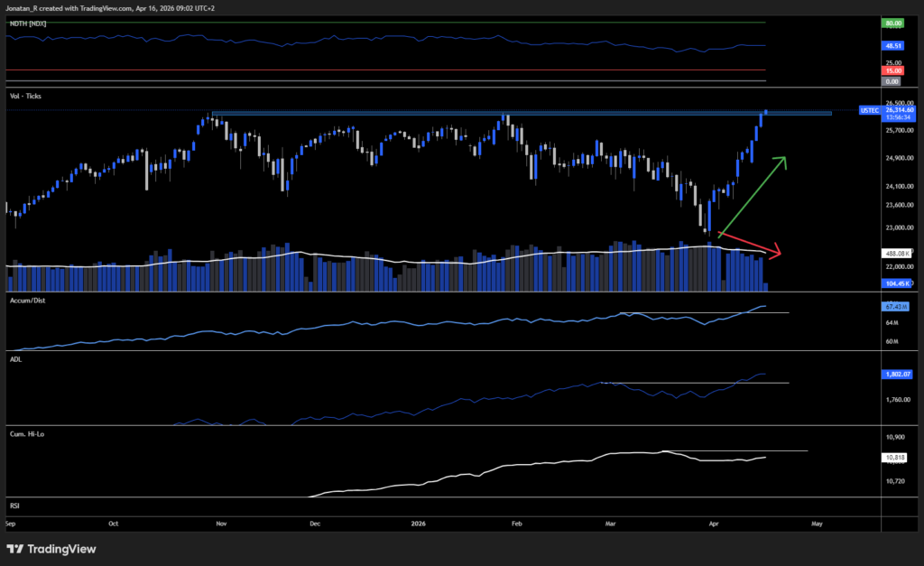924x566 pixels.
Task: Click the TradingView logo icon bottom-left
Action: [x=16, y=549]
